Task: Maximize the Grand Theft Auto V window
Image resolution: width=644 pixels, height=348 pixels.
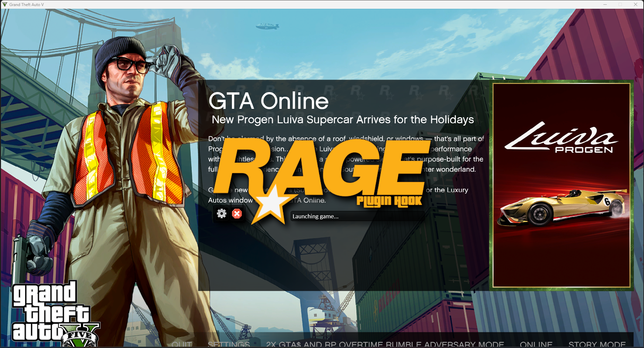Action: point(620,4)
